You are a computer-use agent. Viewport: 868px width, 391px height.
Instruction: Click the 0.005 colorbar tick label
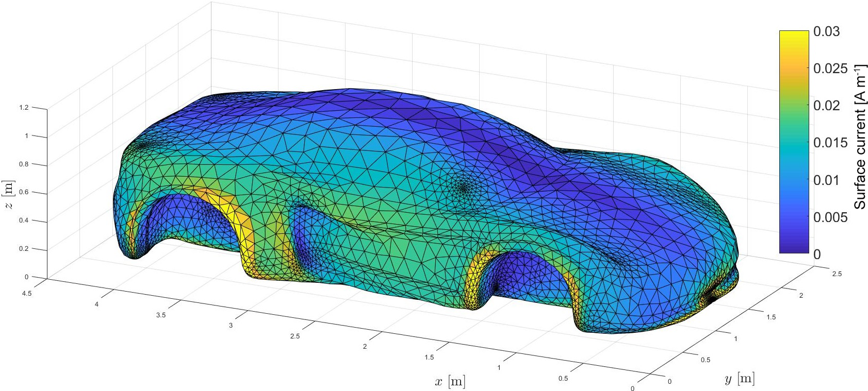(830, 217)
